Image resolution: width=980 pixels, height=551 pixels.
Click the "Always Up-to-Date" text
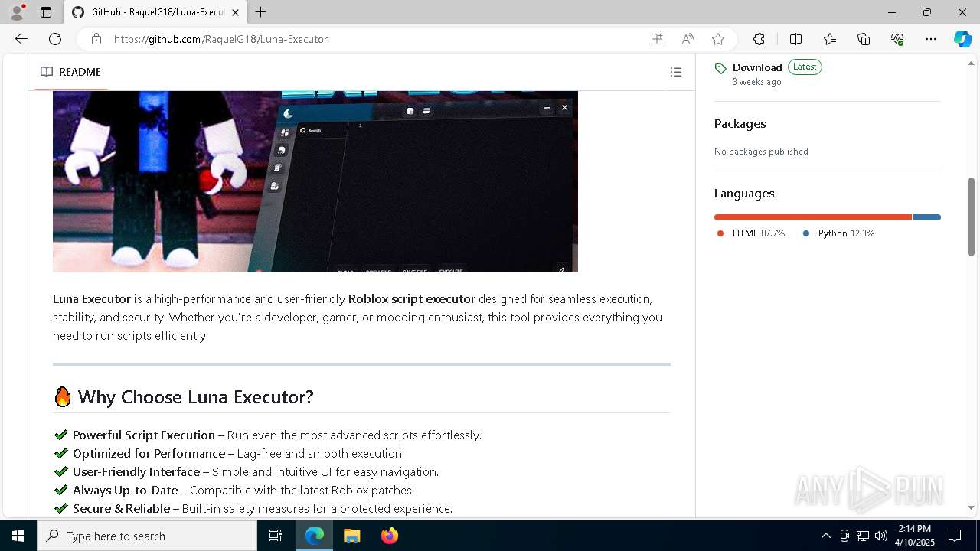(125, 491)
